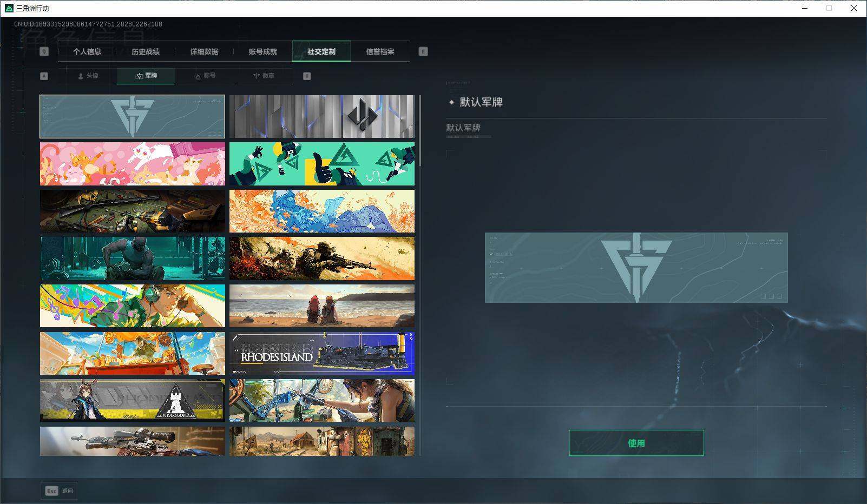Click the 三角洲行动 window title text
The image size is (867, 504).
coord(32,8)
